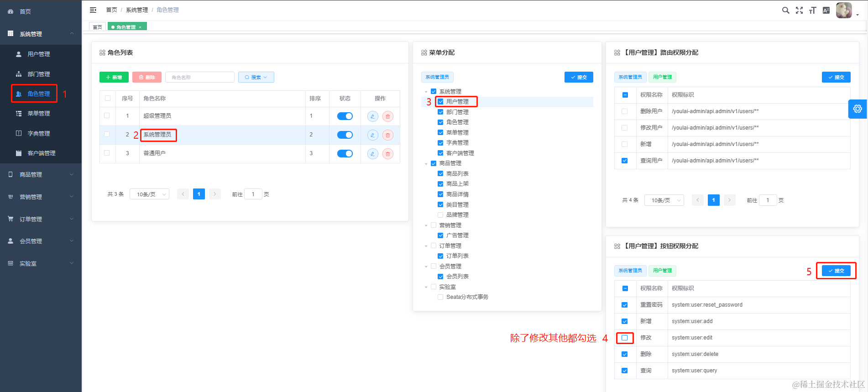Expand the 营销管理 sidebar group

tap(41, 197)
